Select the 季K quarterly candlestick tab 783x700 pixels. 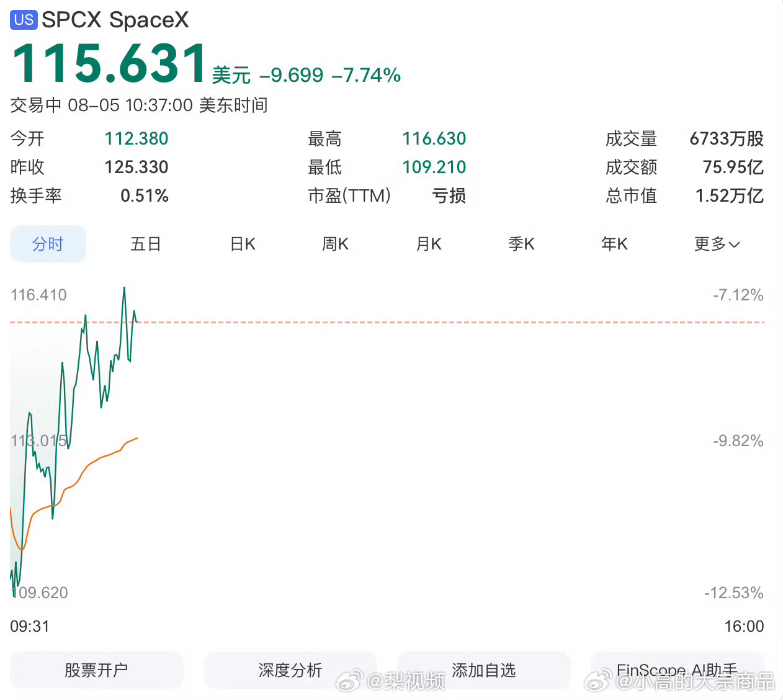pos(521,244)
